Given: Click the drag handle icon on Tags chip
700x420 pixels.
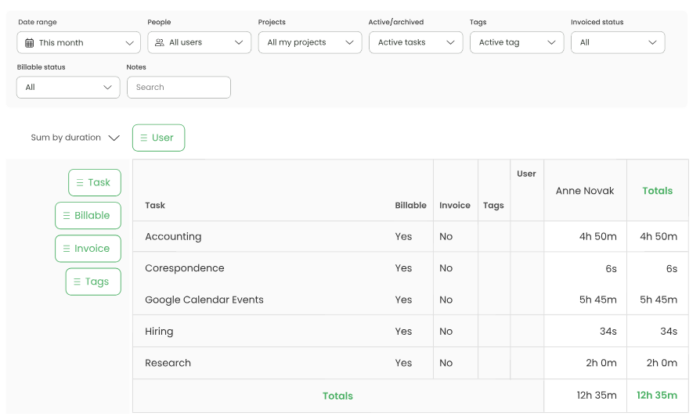Looking at the screenshot, I should (x=77, y=282).
